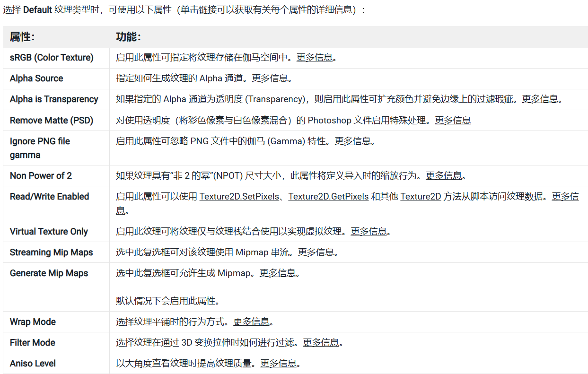The image size is (588, 374).
Task: Follow 更多信息 link for Wrap Mode
Action: [x=251, y=322]
